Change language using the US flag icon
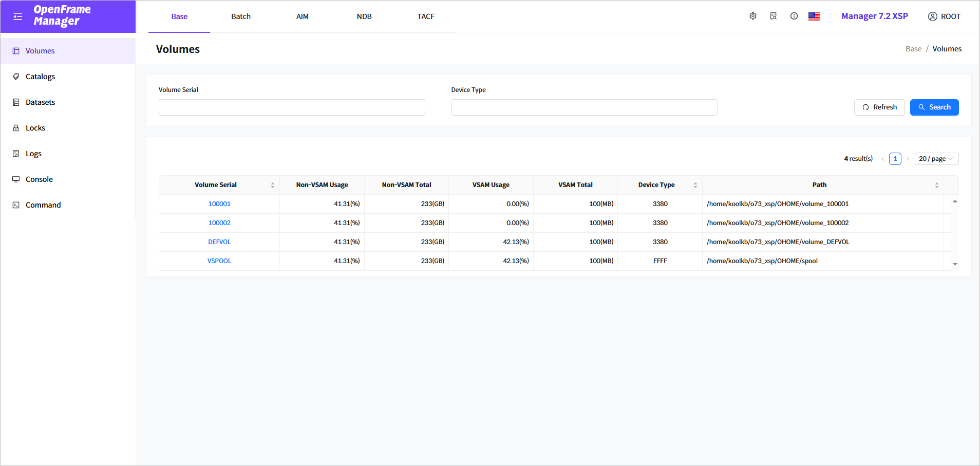 click(814, 16)
